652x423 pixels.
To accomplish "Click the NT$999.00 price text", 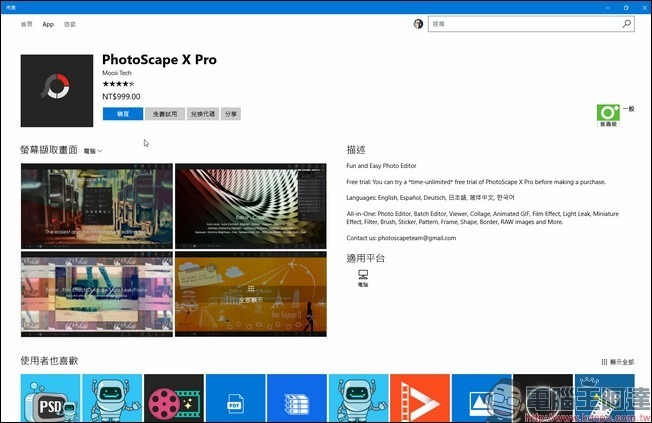I will (x=121, y=96).
